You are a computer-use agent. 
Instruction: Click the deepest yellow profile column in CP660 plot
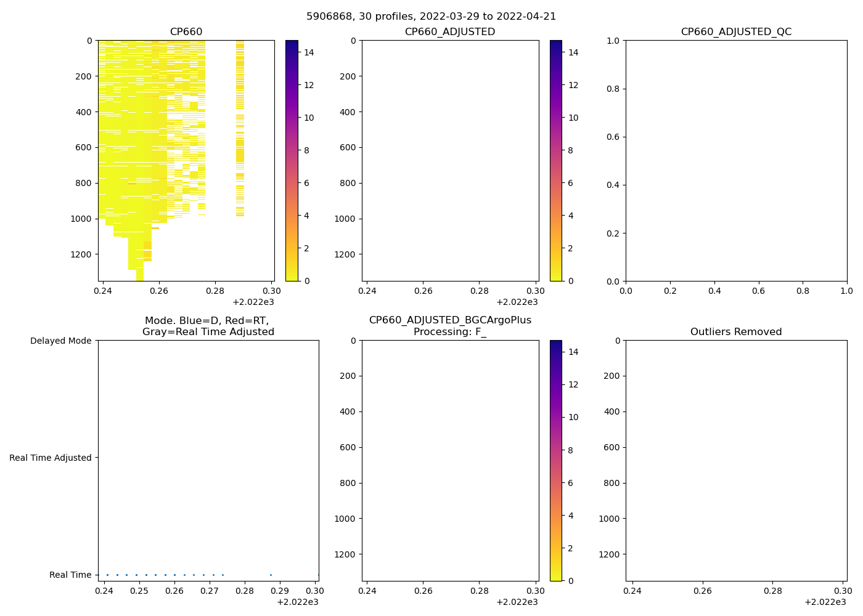click(x=140, y=271)
